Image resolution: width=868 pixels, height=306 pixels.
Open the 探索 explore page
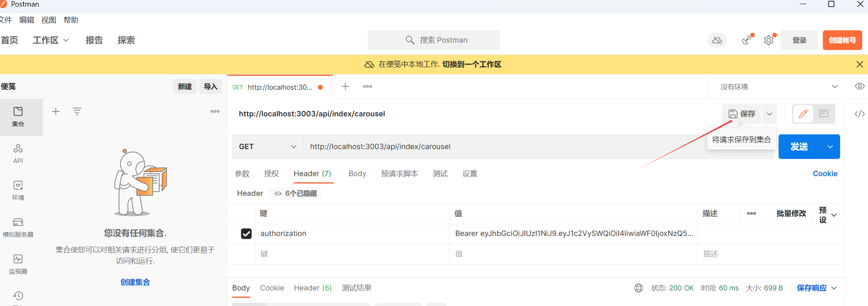[126, 40]
